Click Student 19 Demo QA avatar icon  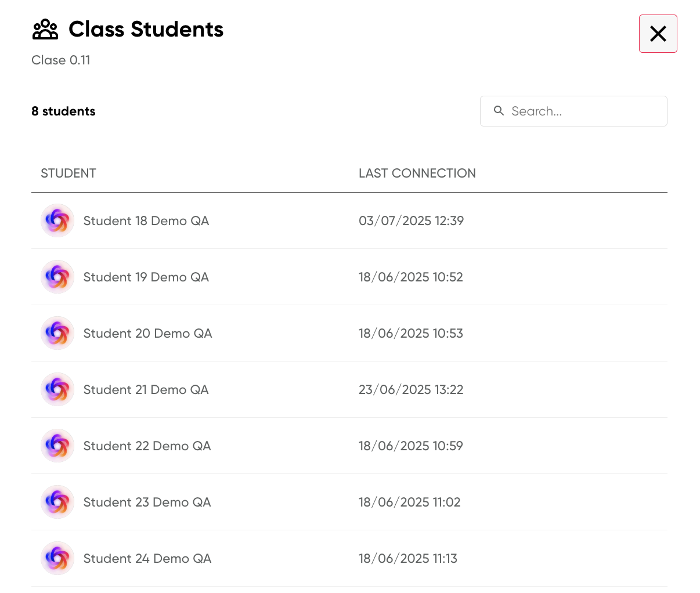click(57, 277)
